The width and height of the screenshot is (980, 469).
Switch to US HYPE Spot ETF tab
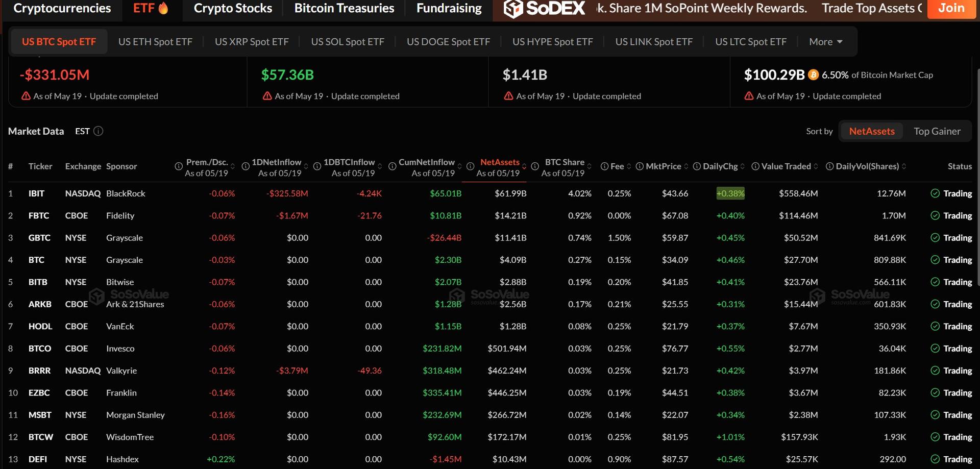[x=553, y=42]
